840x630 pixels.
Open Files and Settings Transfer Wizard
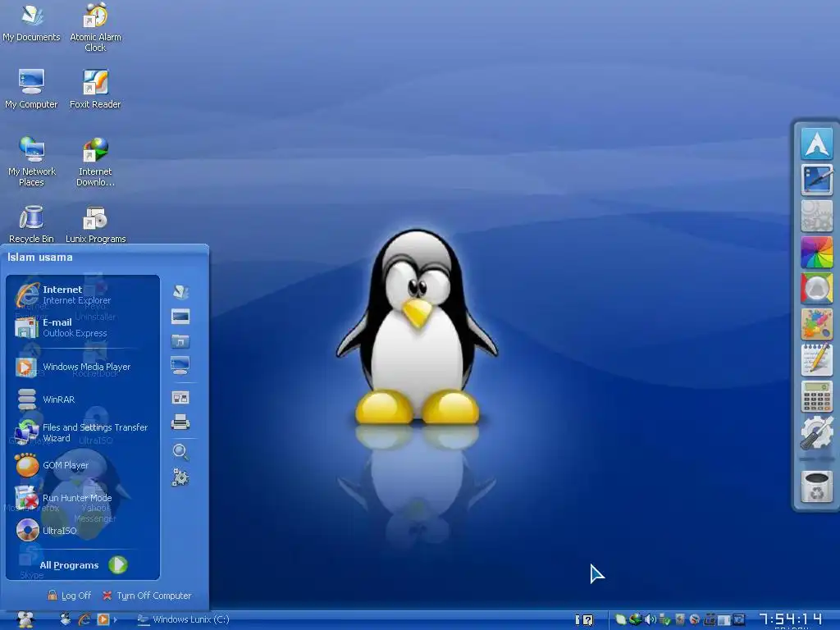click(x=81, y=432)
